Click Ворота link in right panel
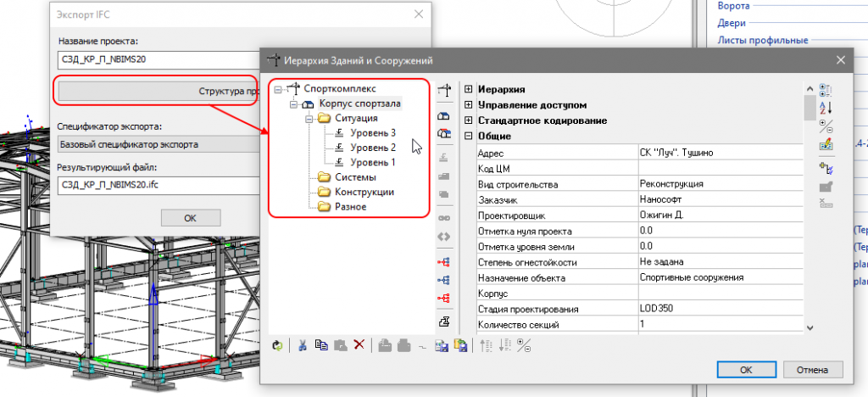The width and height of the screenshot is (868, 397). (x=733, y=6)
